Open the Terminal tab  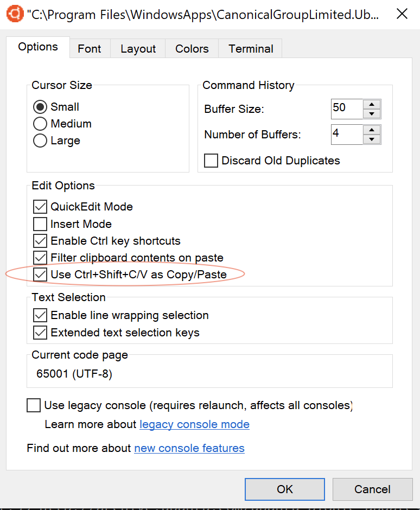(251, 49)
